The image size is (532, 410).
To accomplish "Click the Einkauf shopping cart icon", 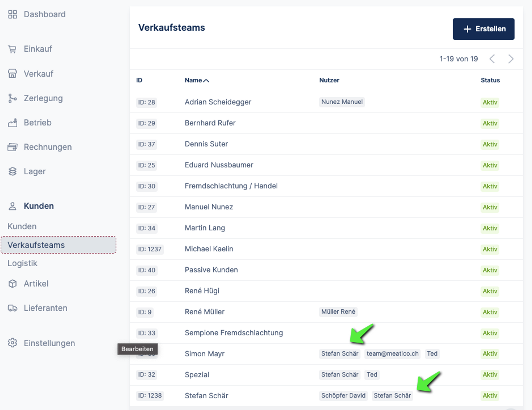I will click(x=12, y=49).
